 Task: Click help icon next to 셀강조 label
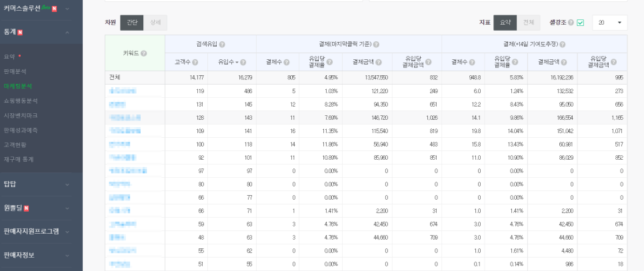(x=571, y=23)
